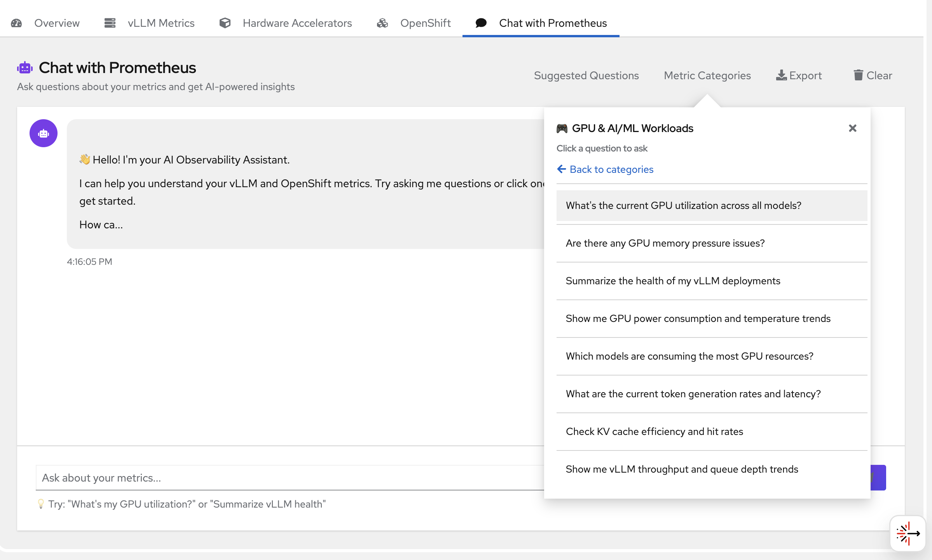
Task: Click the gamepad icon beside GPU & AI/ML Workloads
Action: click(x=562, y=128)
